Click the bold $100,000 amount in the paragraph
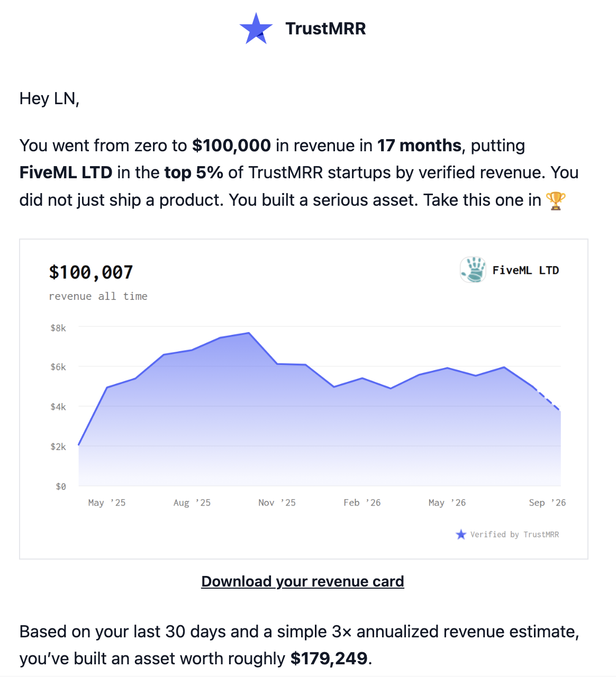This screenshot has width=616, height=677. coord(231,145)
